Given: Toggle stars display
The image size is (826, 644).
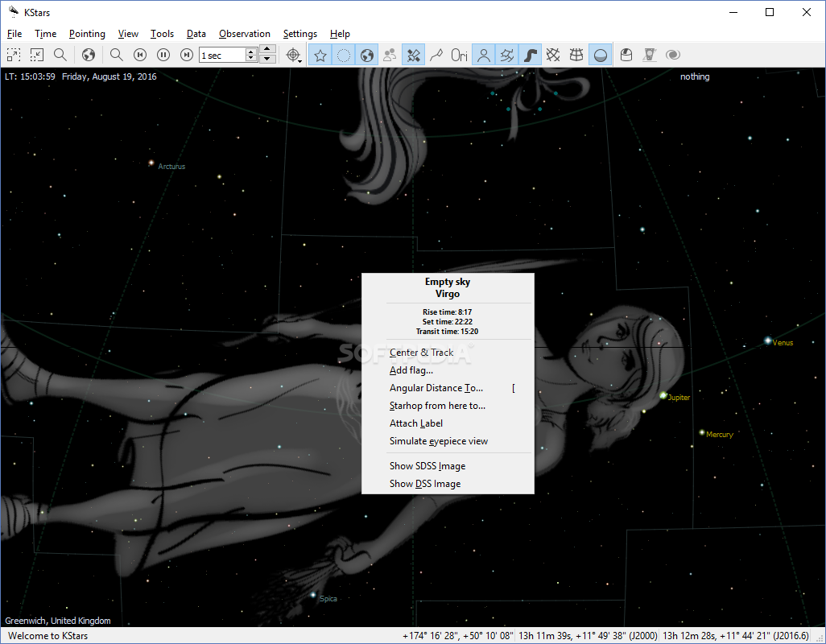Looking at the screenshot, I should coord(320,55).
